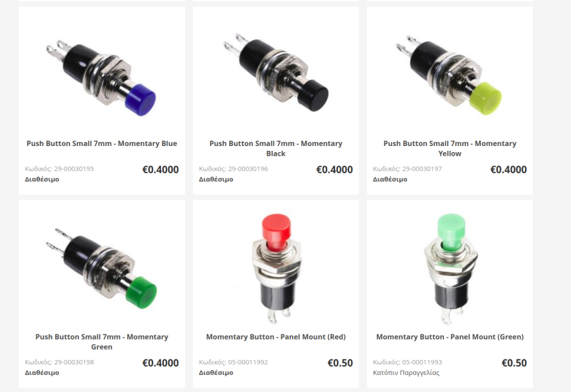Open the 'Push Button Small 7mm - Momentary Blue' title
This screenshot has height=392, width=571.
[101, 144]
